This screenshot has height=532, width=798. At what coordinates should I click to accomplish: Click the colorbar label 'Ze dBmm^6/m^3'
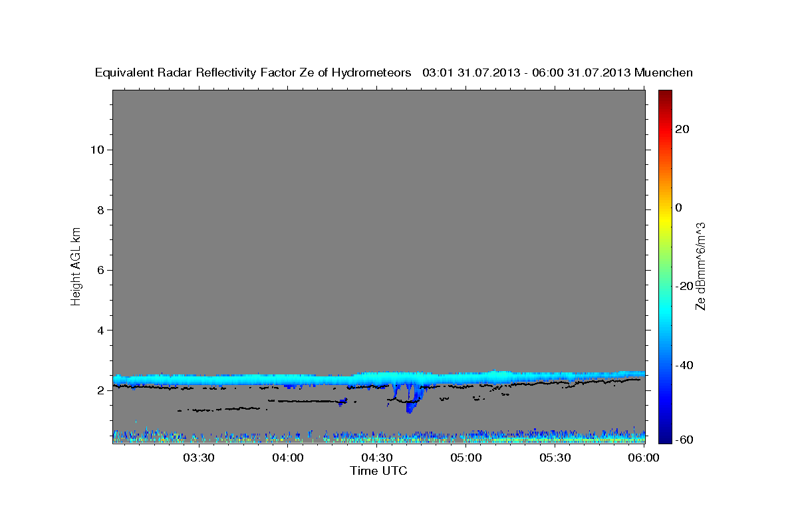700,266
